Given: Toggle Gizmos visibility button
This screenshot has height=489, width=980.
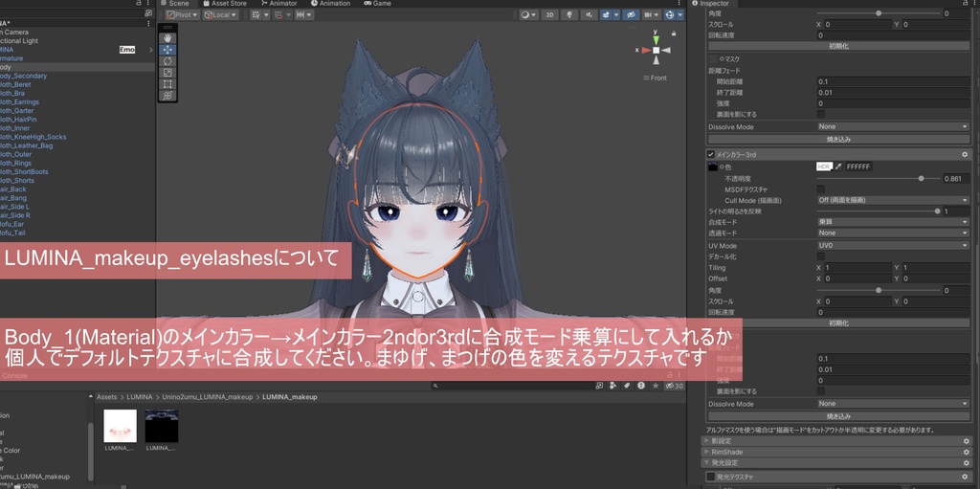Looking at the screenshot, I should tap(671, 15).
